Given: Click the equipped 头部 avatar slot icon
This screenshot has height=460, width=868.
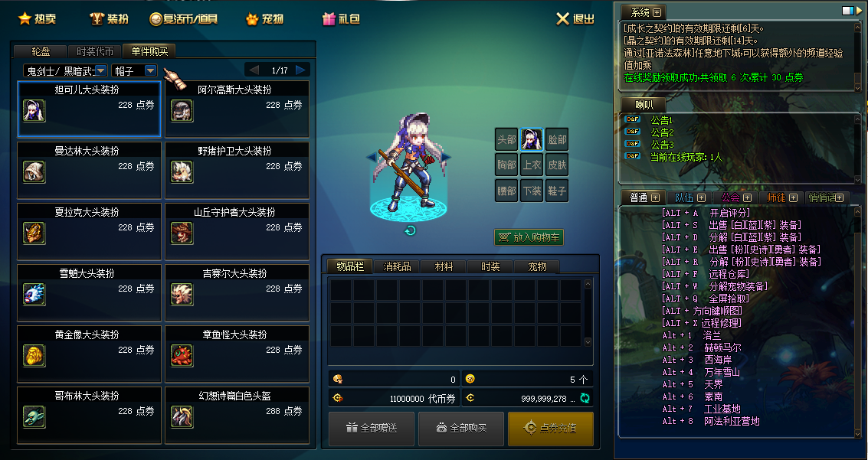Looking at the screenshot, I should [532, 139].
